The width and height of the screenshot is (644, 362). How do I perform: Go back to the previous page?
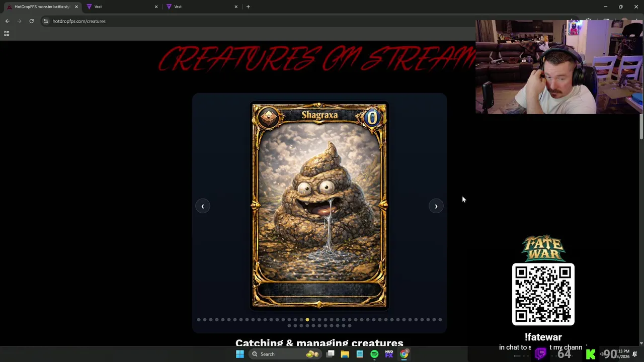point(7,21)
